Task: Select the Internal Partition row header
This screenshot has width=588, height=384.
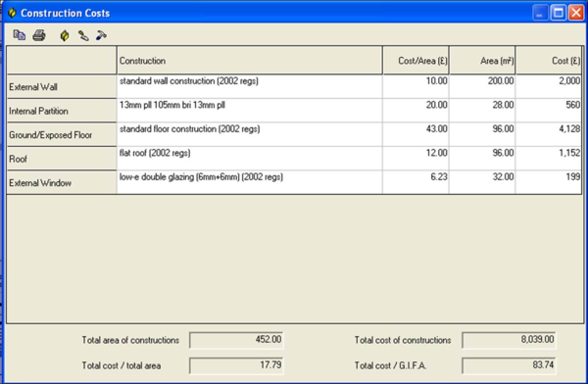Action: pyautogui.click(x=62, y=111)
